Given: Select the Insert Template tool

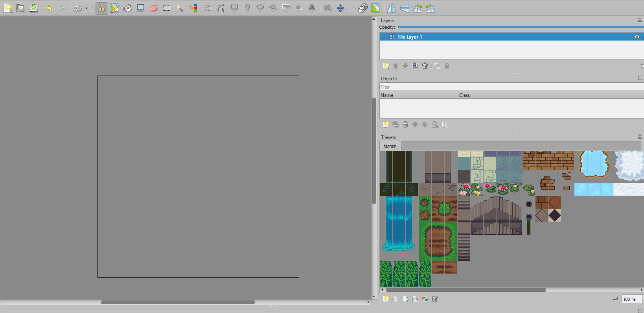Looking at the screenshot, I should tap(299, 8).
